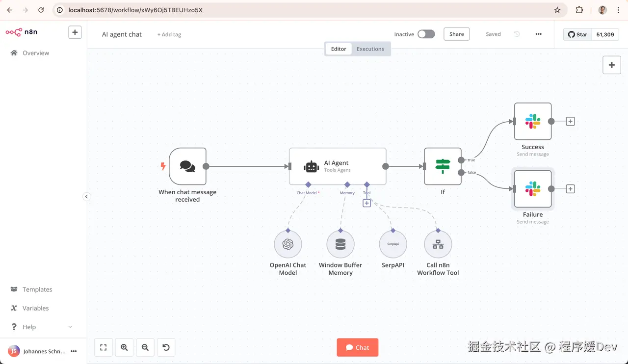Click the red trigger lightning bolt icon
Image resolution: width=628 pixels, height=364 pixels.
(x=163, y=166)
